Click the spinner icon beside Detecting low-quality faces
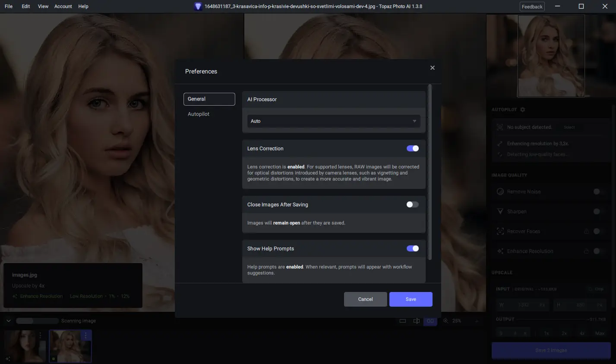 pyautogui.click(x=499, y=154)
